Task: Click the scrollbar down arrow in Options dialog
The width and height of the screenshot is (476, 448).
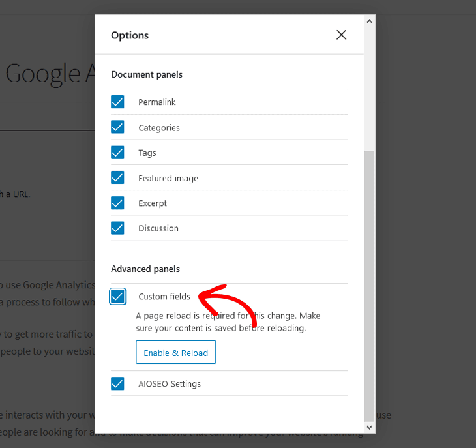Action: pyautogui.click(x=369, y=427)
